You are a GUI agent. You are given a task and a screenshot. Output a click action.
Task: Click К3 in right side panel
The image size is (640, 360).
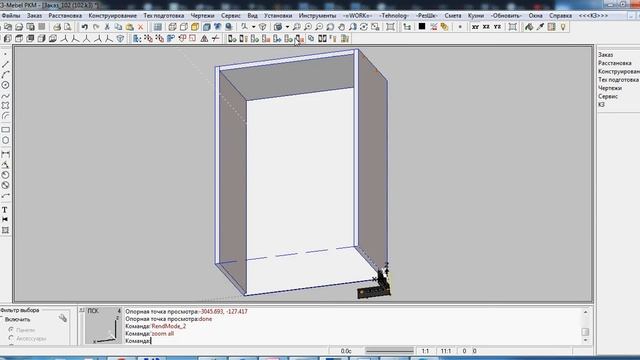[x=601, y=105]
